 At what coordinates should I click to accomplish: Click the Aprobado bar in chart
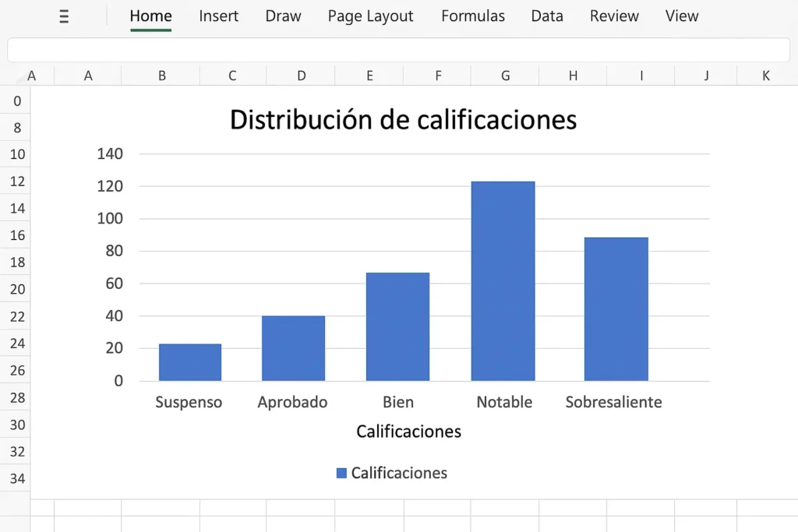[293, 348]
